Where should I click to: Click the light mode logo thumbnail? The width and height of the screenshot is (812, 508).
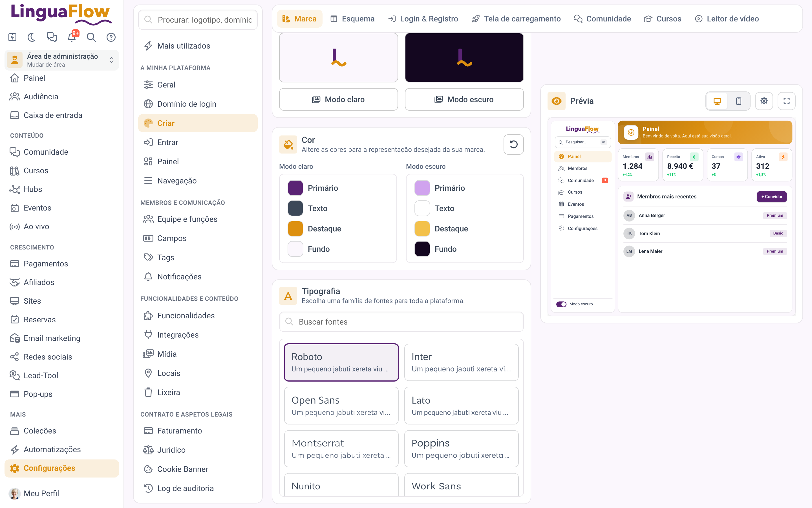[338, 58]
